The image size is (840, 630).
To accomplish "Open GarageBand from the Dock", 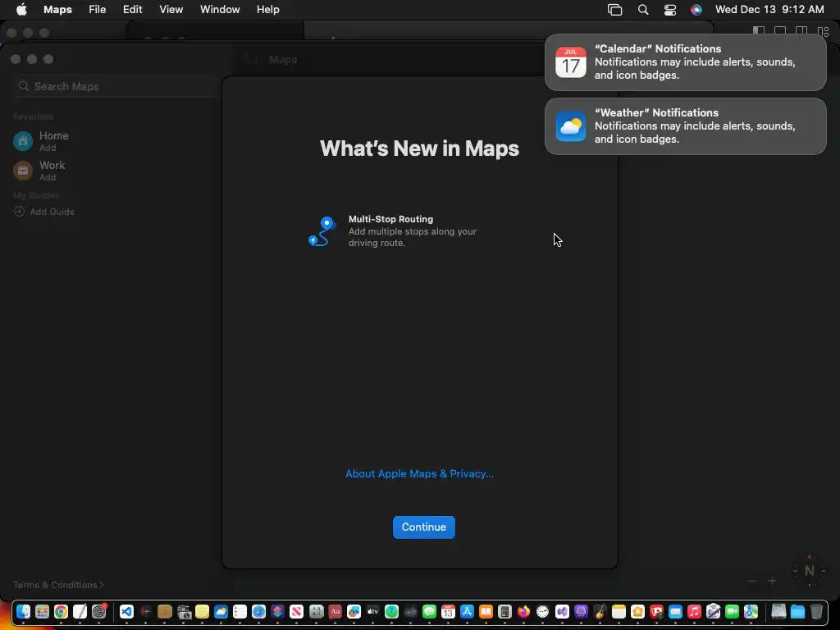I will click(600, 611).
